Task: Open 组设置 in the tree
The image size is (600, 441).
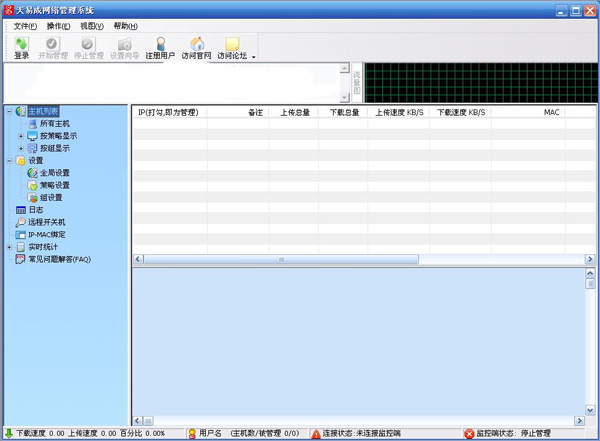Action: coord(51,198)
